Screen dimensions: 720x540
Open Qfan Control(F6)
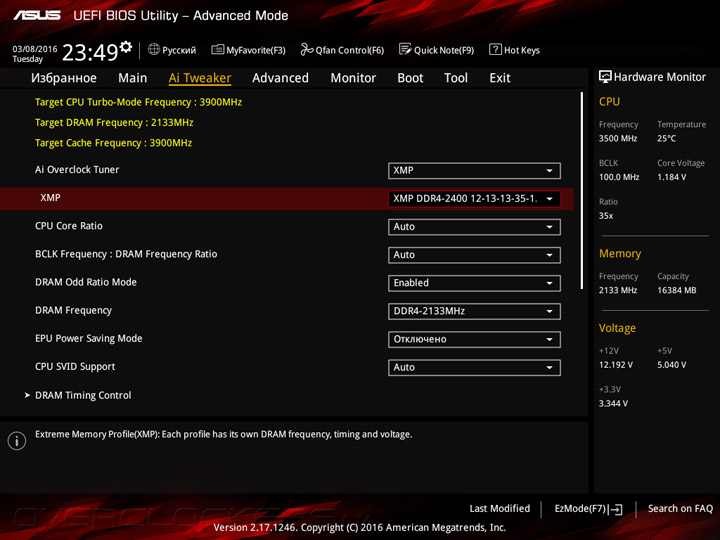pyautogui.click(x=342, y=50)
